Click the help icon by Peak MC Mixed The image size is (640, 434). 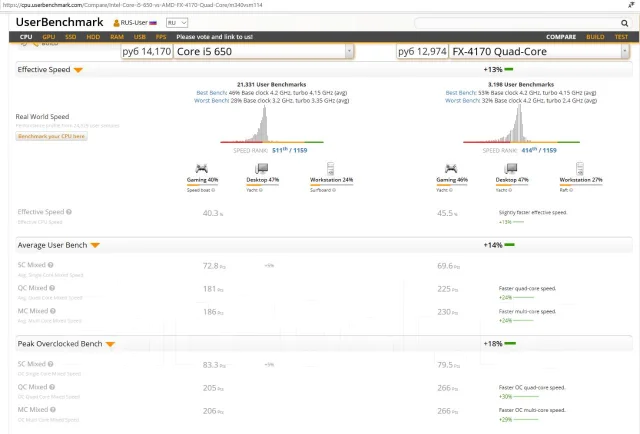pos(53,410)
